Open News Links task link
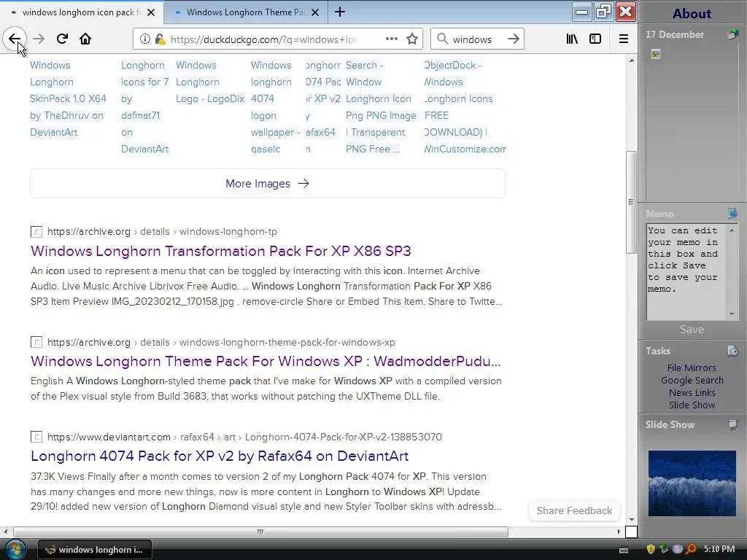The width and height of the screenshot is (747, 560). [692, 392]
